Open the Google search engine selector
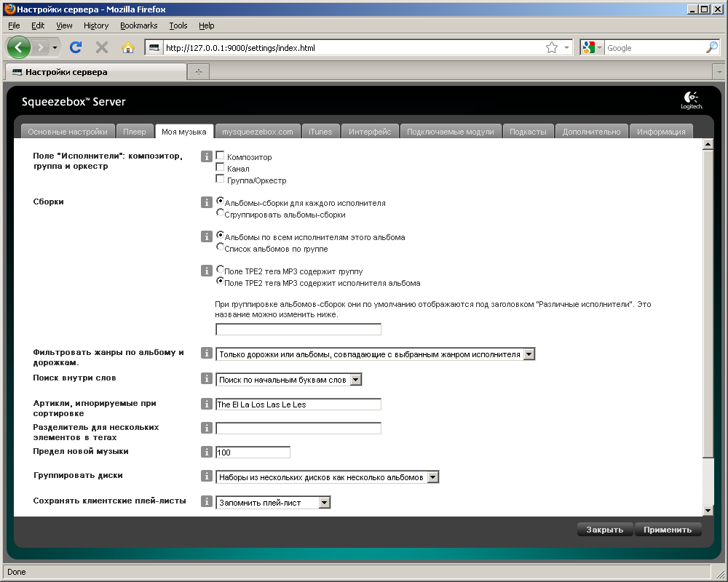The image size is (728, 582). (x=593, y=47)
